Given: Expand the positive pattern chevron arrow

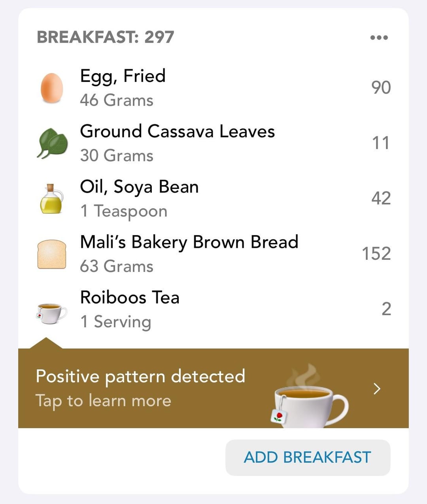Looking at the screenshot, I should [x=377, y=389].
